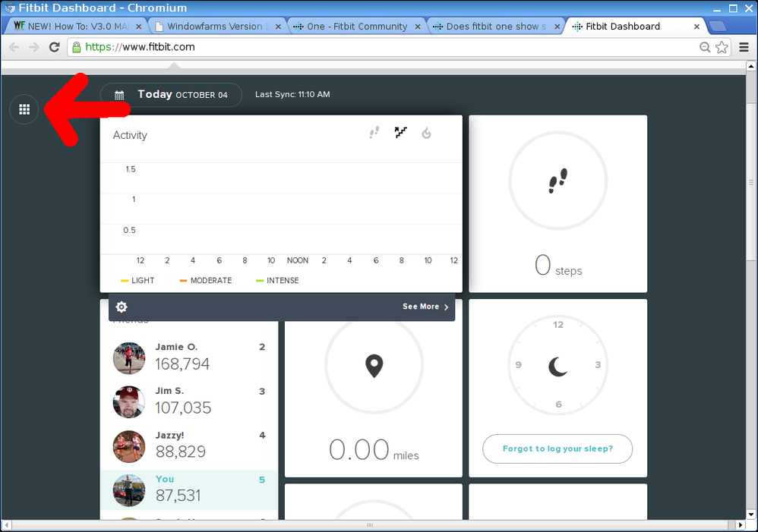Click vertical scrollbar up arrow
The width and height of the screenshot is (758, 532).
pyautogui.click(x=750, y=65)
